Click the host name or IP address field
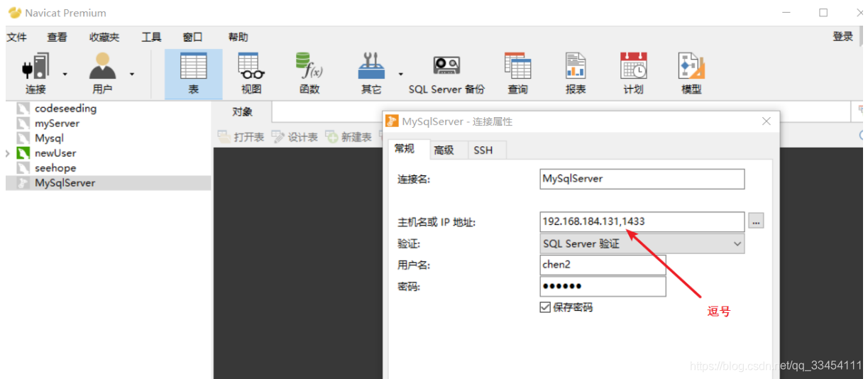 pos(642,221)
